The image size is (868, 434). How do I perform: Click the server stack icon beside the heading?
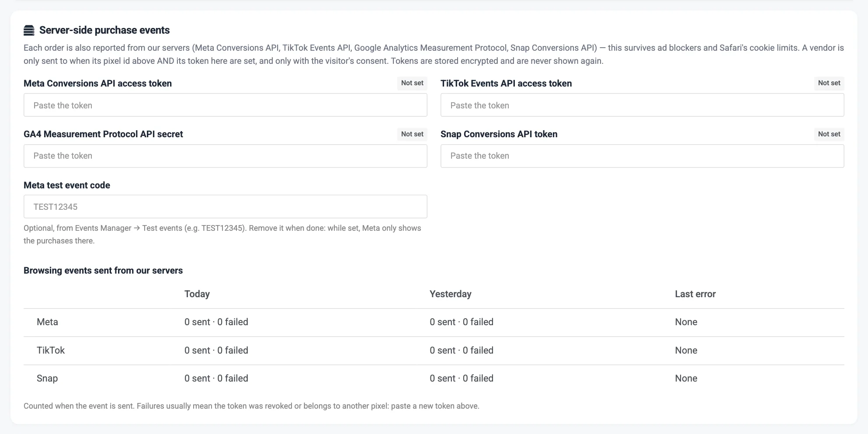point(29,30)
